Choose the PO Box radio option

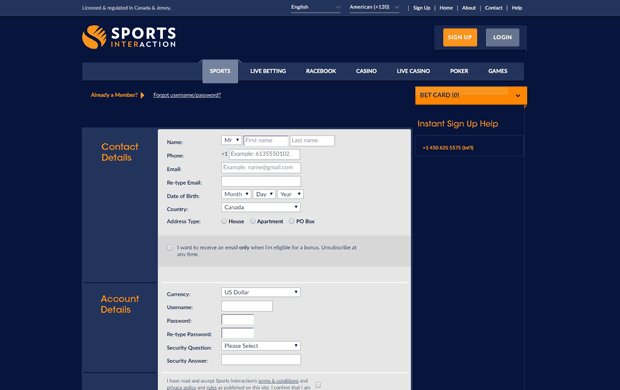291,221
